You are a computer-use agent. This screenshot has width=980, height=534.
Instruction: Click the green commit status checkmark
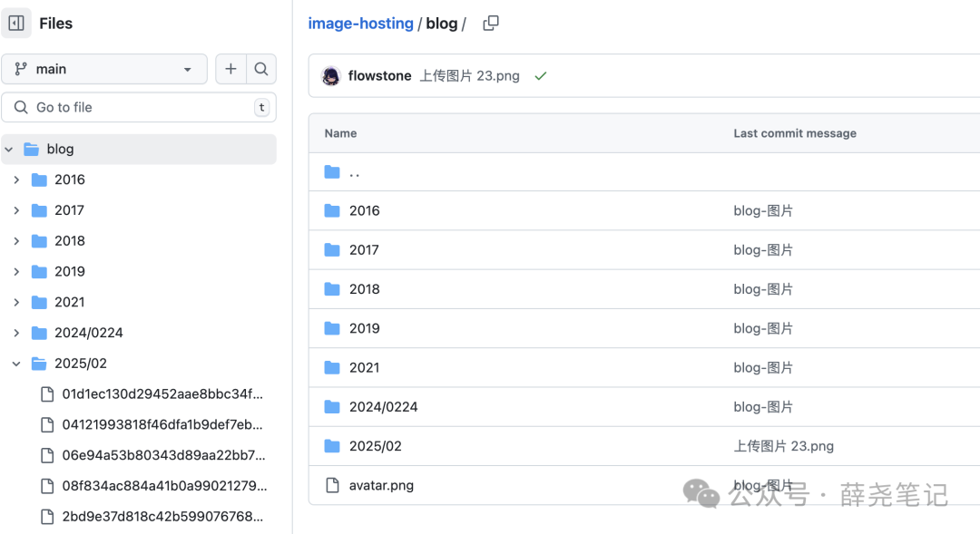click(541, 76)
